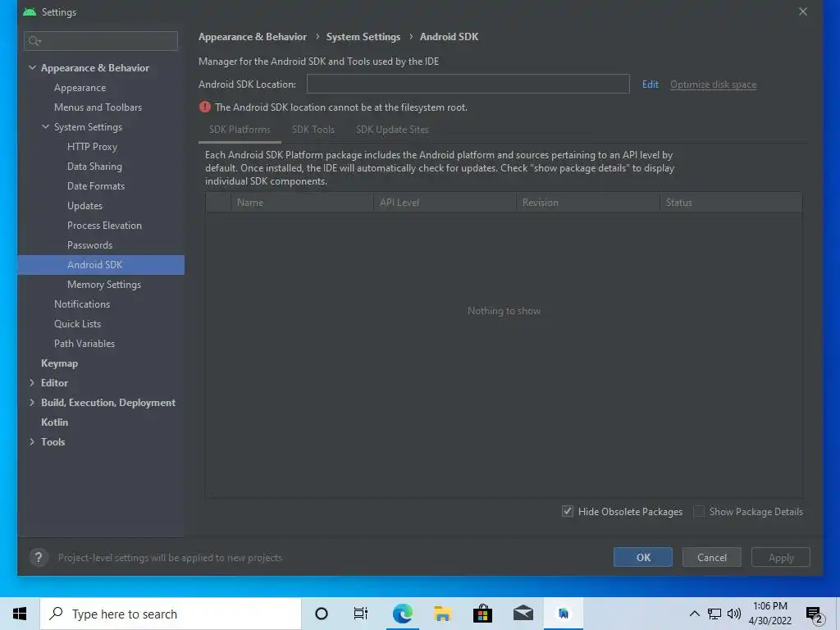This screenshot has height=630, width=840.
Task: Open the Windows Start menu
Action: coord(20,614)
